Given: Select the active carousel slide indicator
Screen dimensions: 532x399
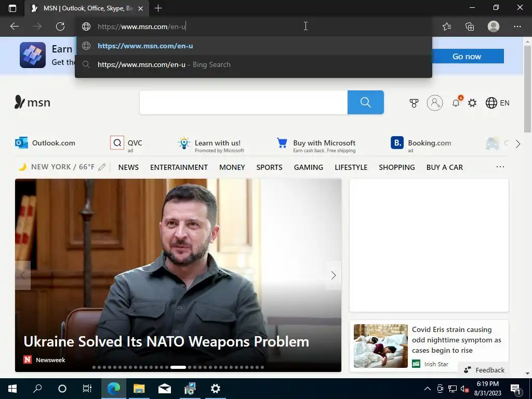Looking at the screenshot, I should [178, 367].
